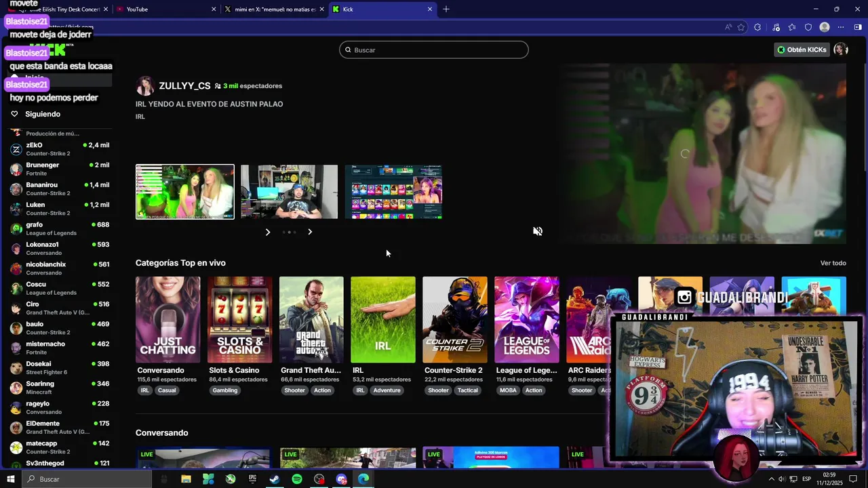Open Epic Games Launcher from the taskbar
The image size is (868, 488).
click(252, 479)
